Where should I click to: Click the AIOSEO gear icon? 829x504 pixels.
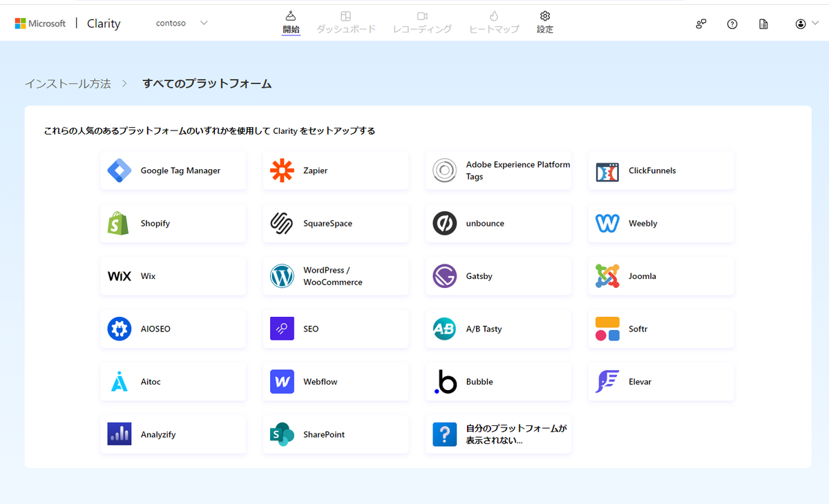pyautogui.click(x=120, y=329)
